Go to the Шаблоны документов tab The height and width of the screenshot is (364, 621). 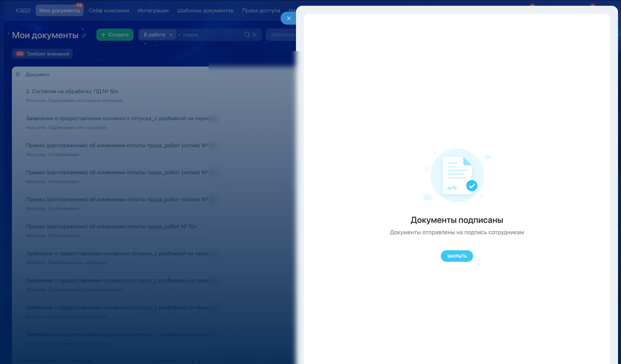205,10
